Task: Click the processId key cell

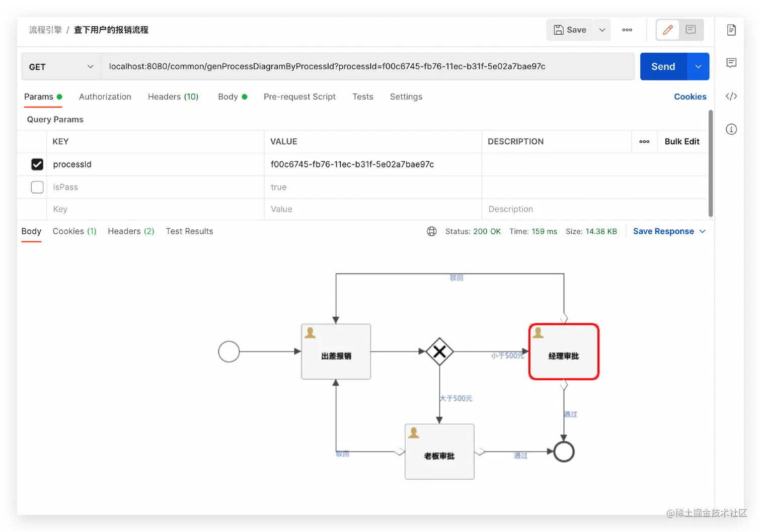Action: click(x=156, y=164)
